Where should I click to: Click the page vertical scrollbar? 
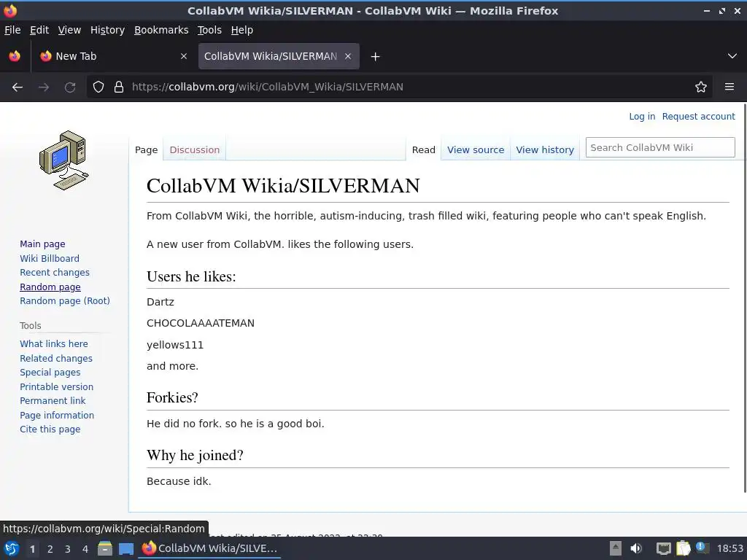[745, 297]
